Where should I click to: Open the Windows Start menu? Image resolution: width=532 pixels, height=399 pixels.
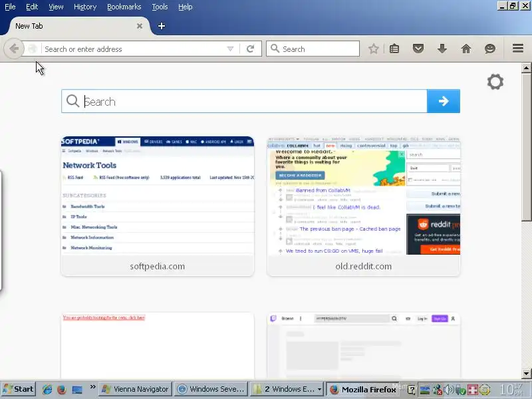coord(19,389)
